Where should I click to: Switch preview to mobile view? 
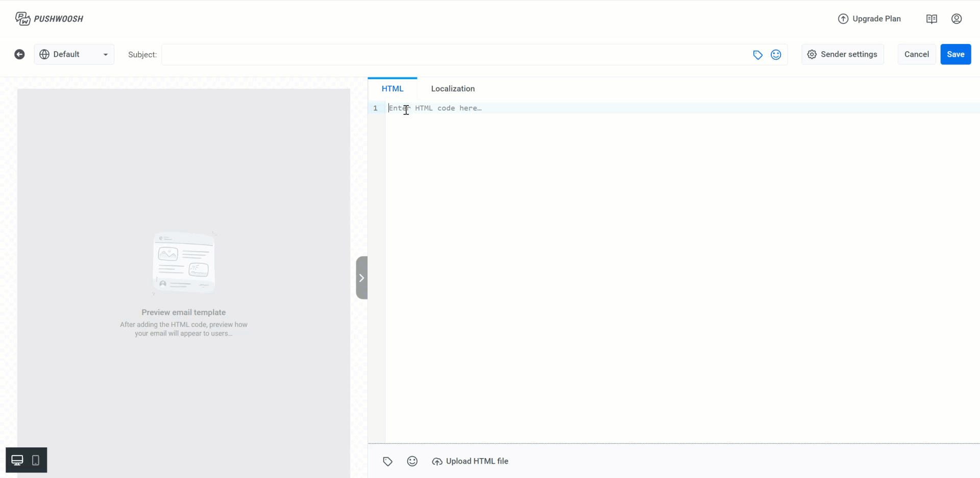(36, 460)
